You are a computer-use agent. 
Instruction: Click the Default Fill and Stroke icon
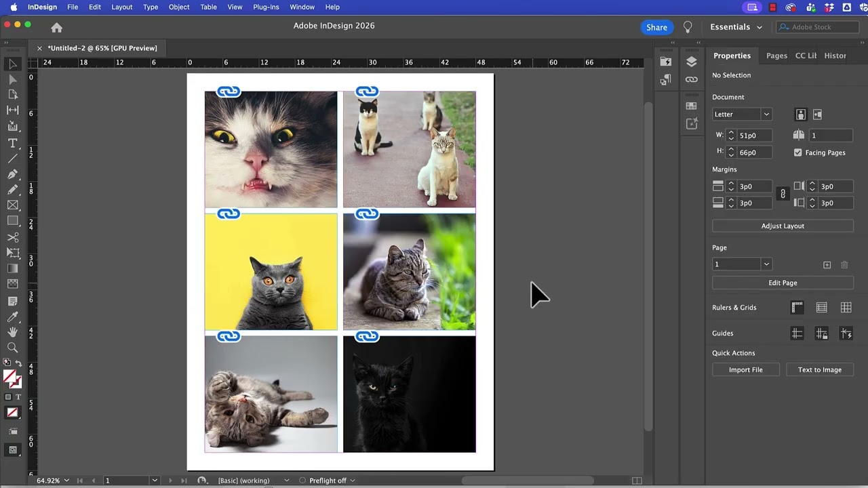[7, 363]
